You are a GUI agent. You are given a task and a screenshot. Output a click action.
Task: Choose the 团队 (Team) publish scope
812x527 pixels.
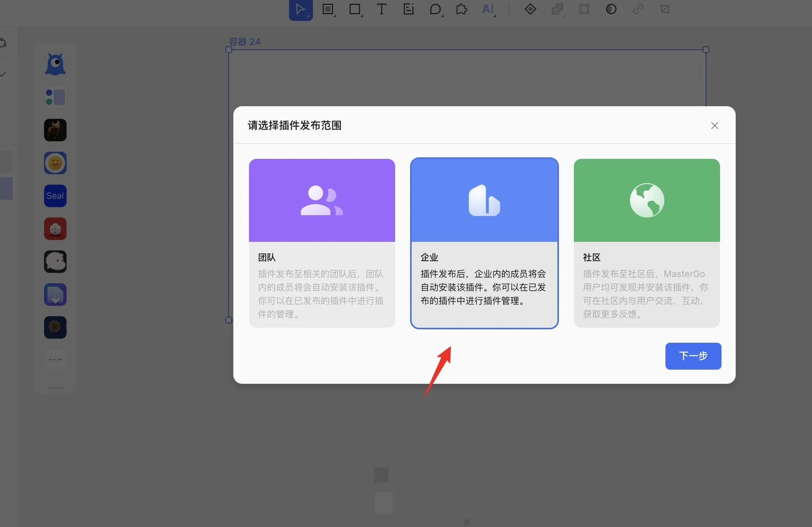pyautogui.click(x=322, y=243)
